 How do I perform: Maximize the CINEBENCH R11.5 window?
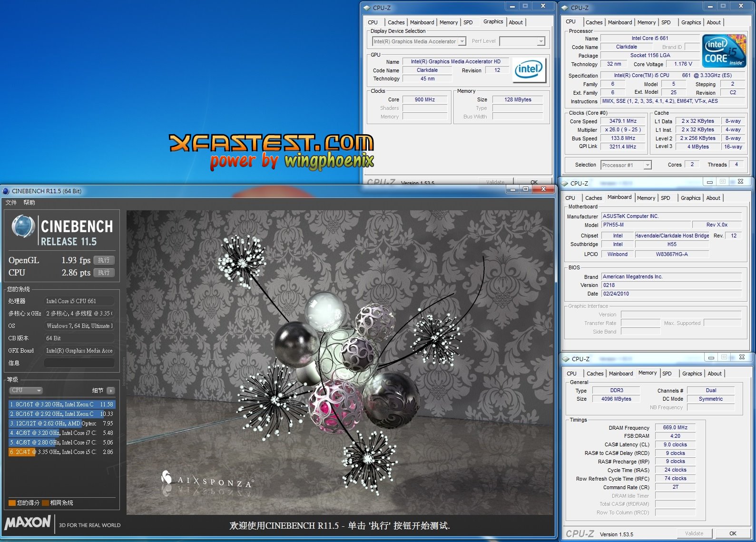(x=526, y=189)
